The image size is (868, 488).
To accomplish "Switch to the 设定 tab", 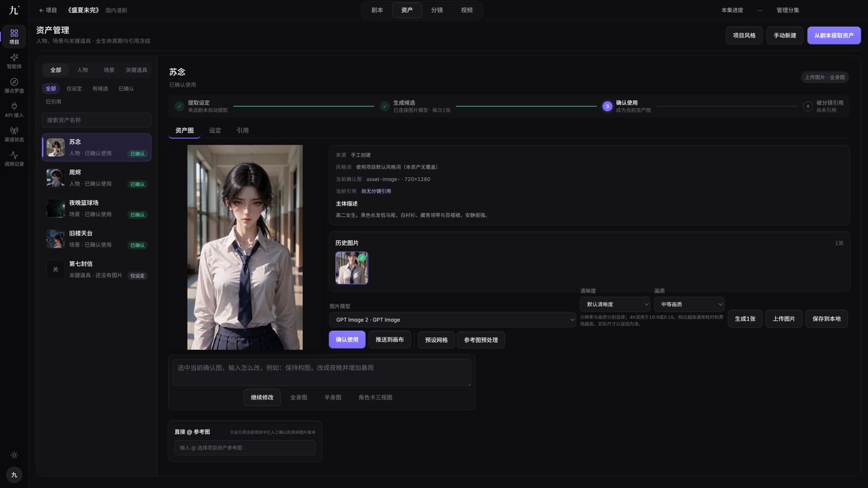I will point(215,131).
